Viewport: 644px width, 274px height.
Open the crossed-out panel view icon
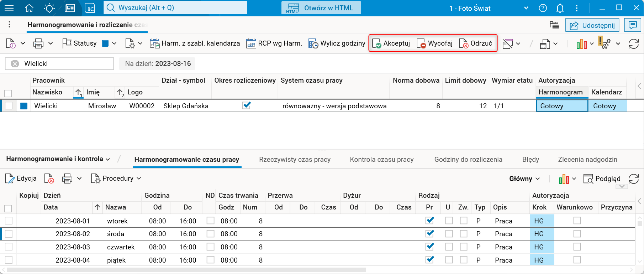(508, 43)
